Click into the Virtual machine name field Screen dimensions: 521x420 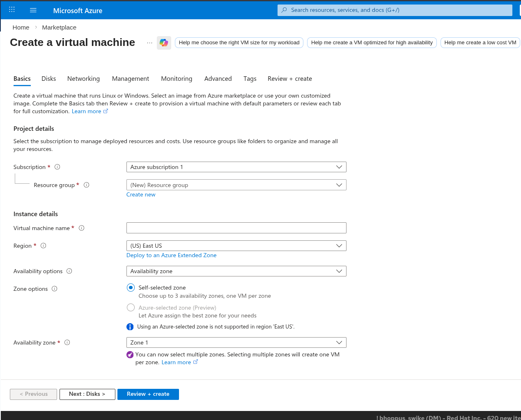(236, 228)
